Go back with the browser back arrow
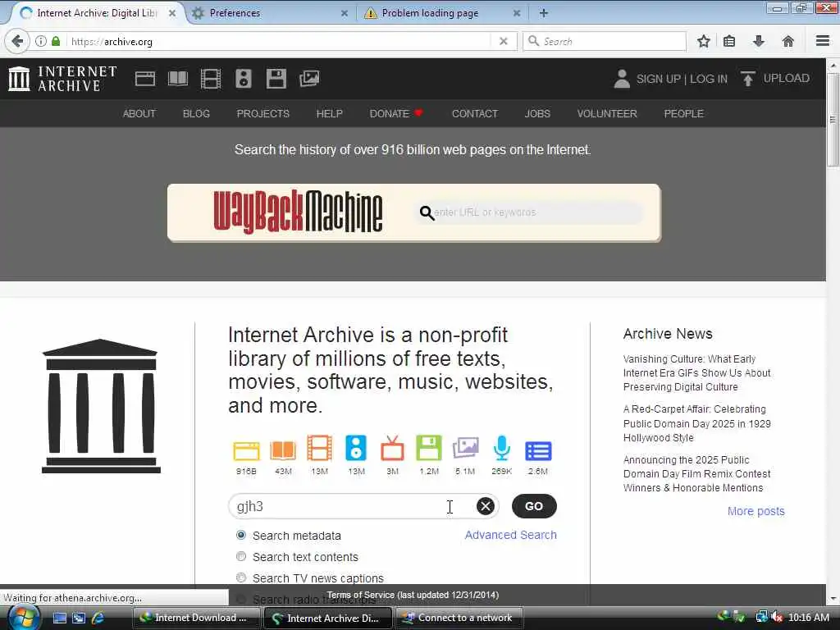The height and width of the screenshot is (630, 840). click(17, 41)
